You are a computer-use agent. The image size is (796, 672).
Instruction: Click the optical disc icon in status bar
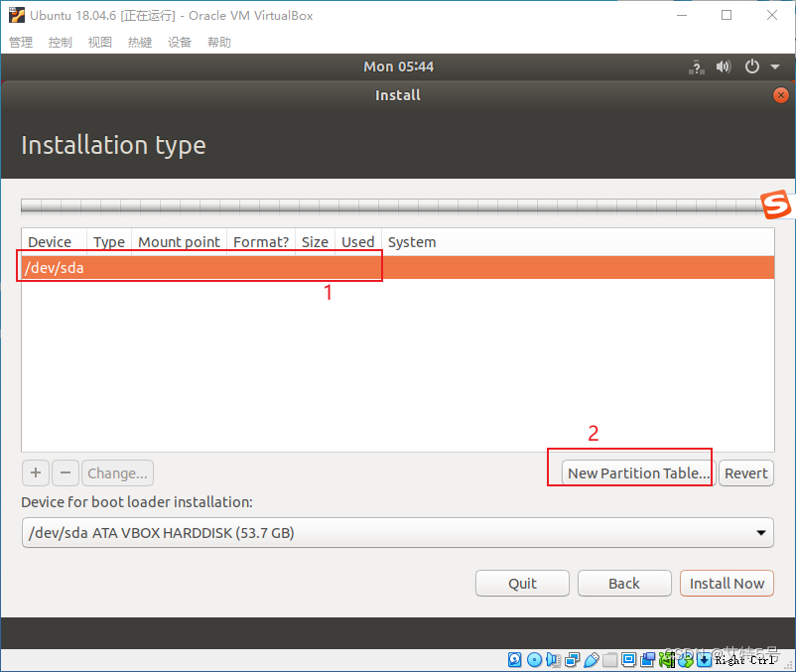[533, 659]
